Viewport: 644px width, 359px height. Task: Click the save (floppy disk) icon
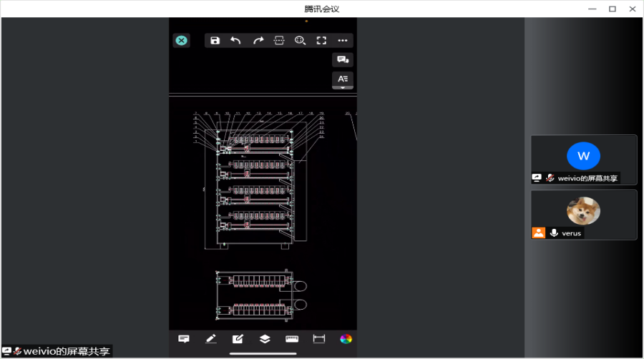pos(215,41)
